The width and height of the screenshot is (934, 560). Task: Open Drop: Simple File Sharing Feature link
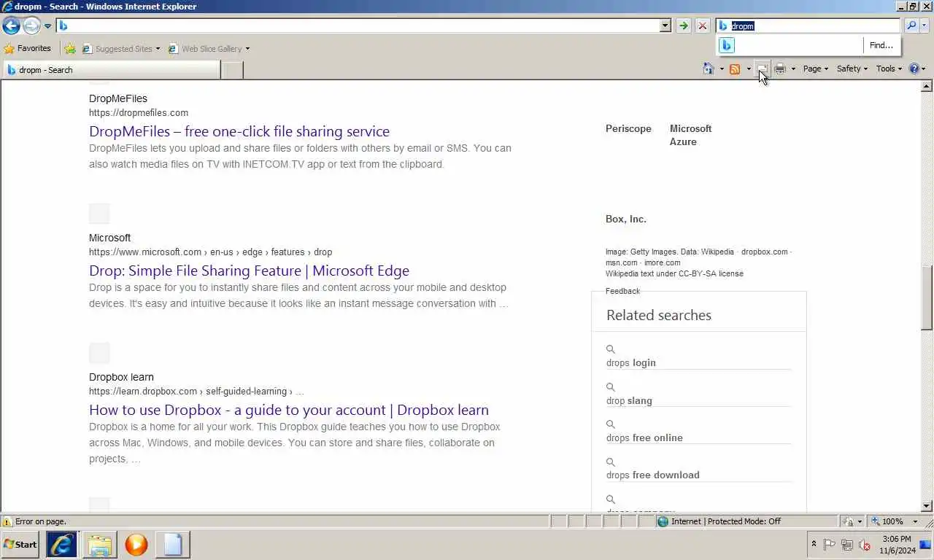[x=249, y=271]
